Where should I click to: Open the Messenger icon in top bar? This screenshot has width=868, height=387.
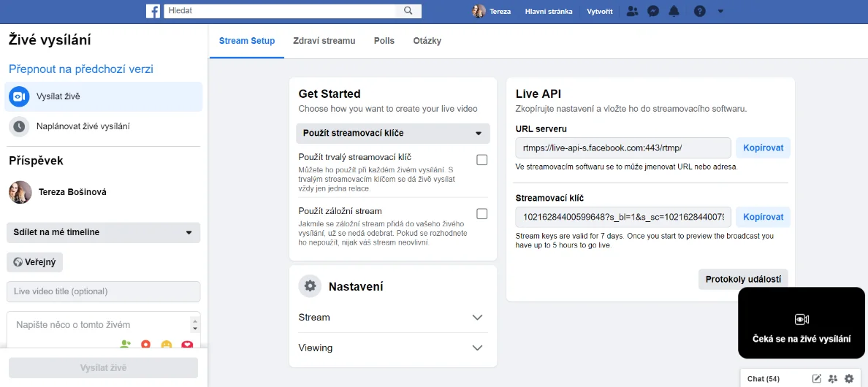[653, 11]
